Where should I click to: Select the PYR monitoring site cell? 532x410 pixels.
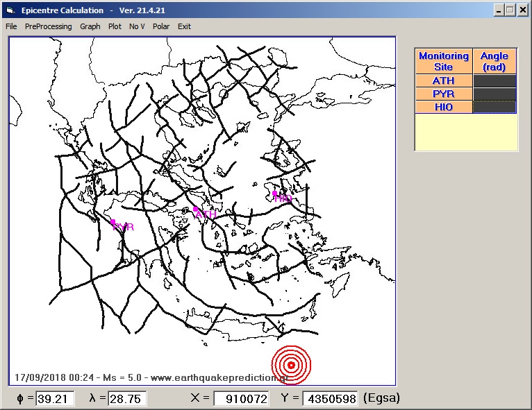[443, 94]
